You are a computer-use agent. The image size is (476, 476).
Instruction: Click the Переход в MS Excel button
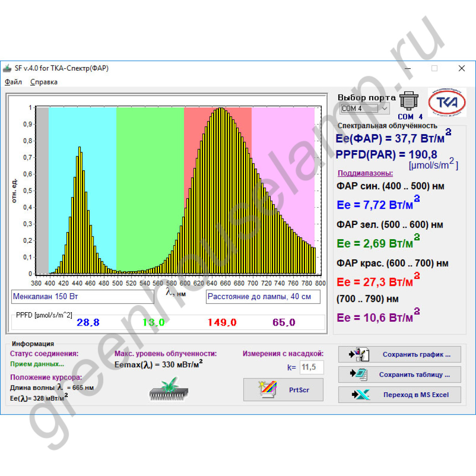tap(416, 395)
